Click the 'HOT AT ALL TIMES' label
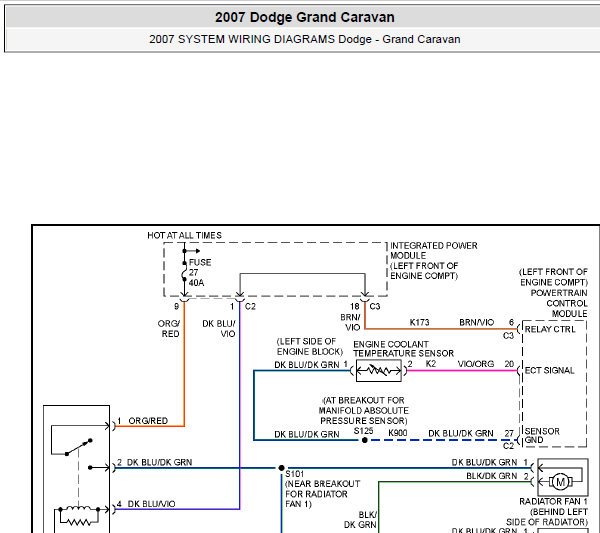Image resolution: width=600 pixels, height=533 pixels. point(184,235)
